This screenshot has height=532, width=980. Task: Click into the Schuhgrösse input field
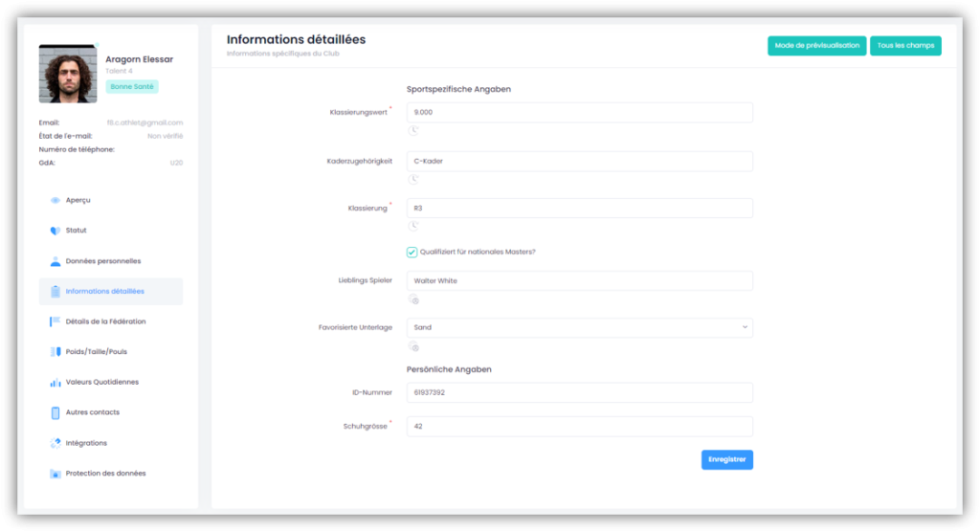(x=579, y=426)
